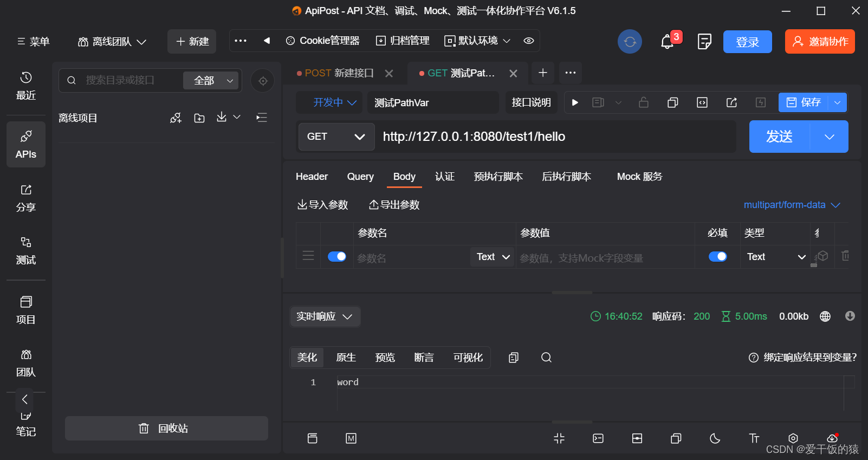
Task: Click the share export icon in request toolbar
Action: 731,102
